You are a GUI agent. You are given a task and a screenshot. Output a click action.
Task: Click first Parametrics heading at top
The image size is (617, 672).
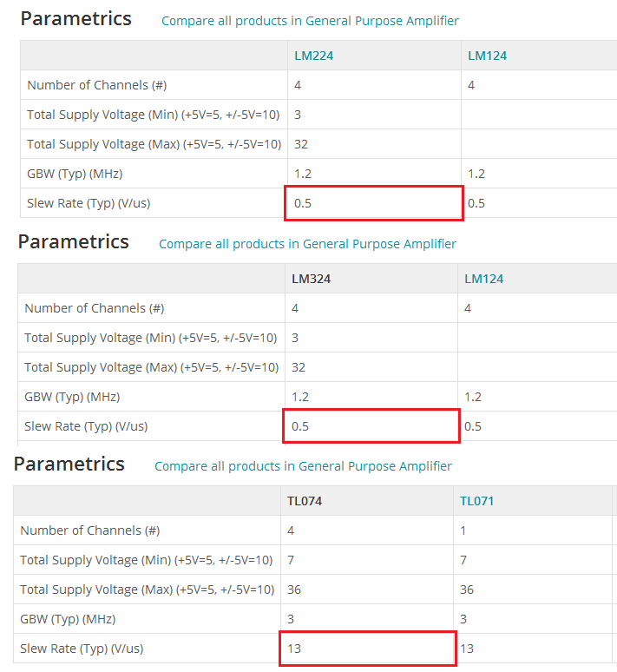(x=75, y=18)
